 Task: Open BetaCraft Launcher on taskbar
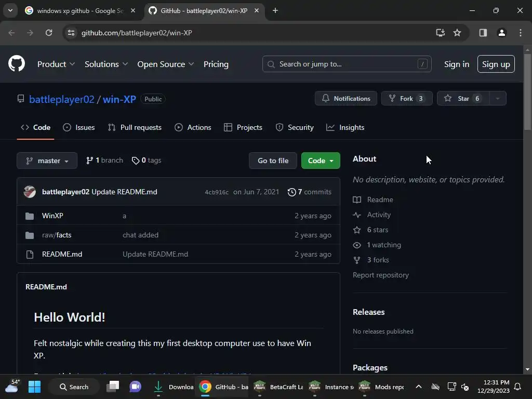278,387
